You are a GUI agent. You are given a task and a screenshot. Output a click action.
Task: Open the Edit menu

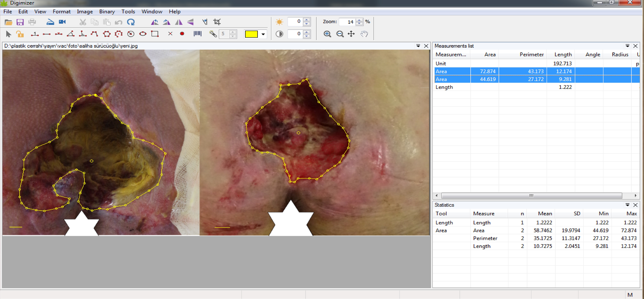(23, 12)
